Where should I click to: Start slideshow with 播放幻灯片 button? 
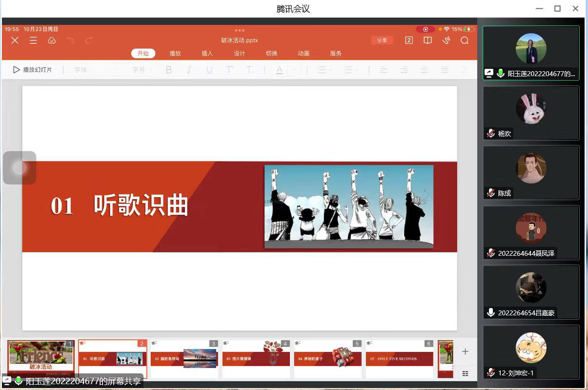pyautogui.click(x=32, y=70)
